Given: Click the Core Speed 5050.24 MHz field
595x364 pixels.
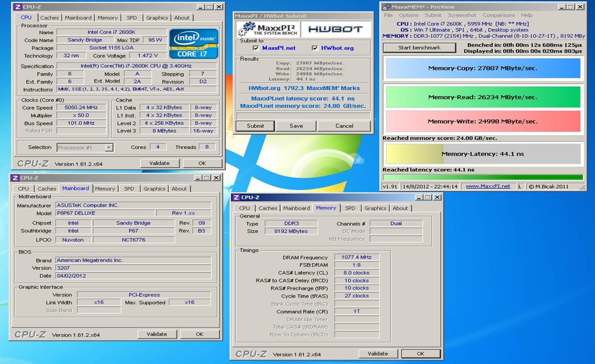Looking at the screenshot, I should click(x=81, y=108).
